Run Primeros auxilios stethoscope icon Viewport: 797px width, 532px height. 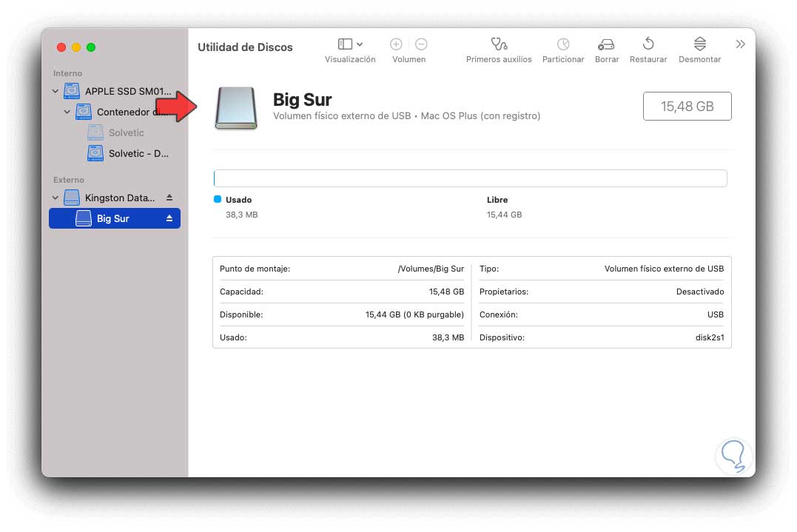[x=499, y=44]
